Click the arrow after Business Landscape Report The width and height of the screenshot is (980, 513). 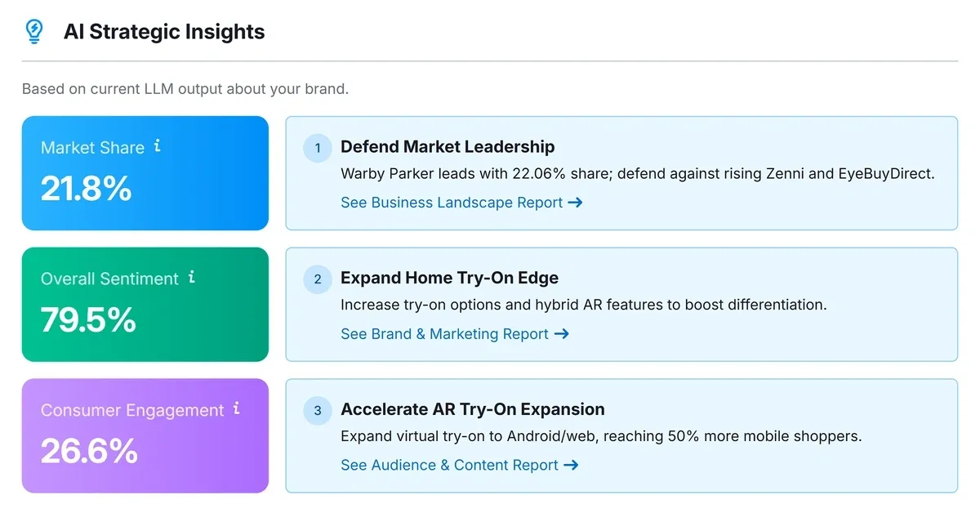(x=575, y=203)
